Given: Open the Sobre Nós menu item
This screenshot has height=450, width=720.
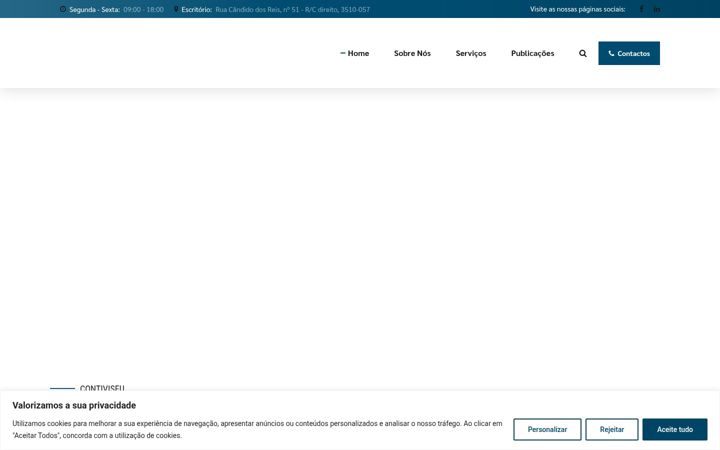Looking at the screenshot, I should (x=412, y=53).
